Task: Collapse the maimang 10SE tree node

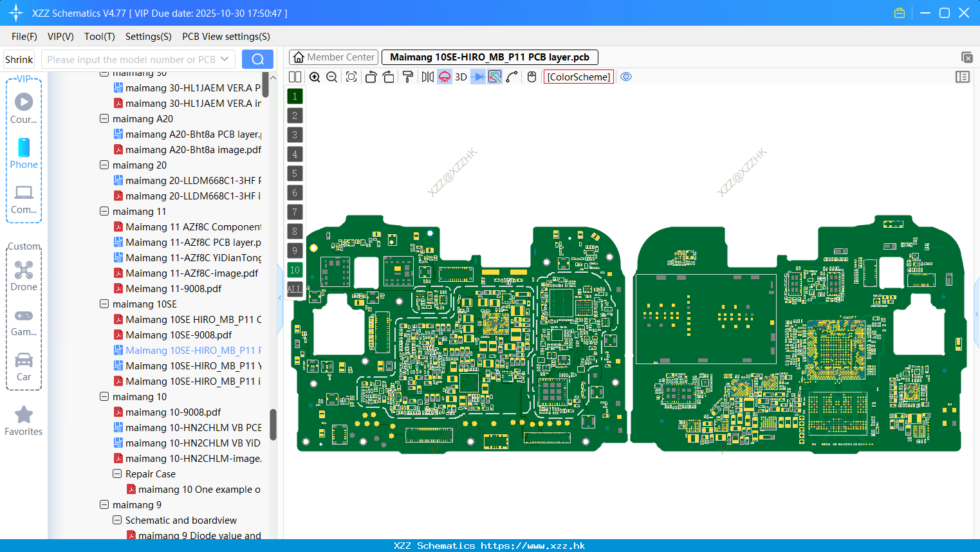Action: point(104,304)
